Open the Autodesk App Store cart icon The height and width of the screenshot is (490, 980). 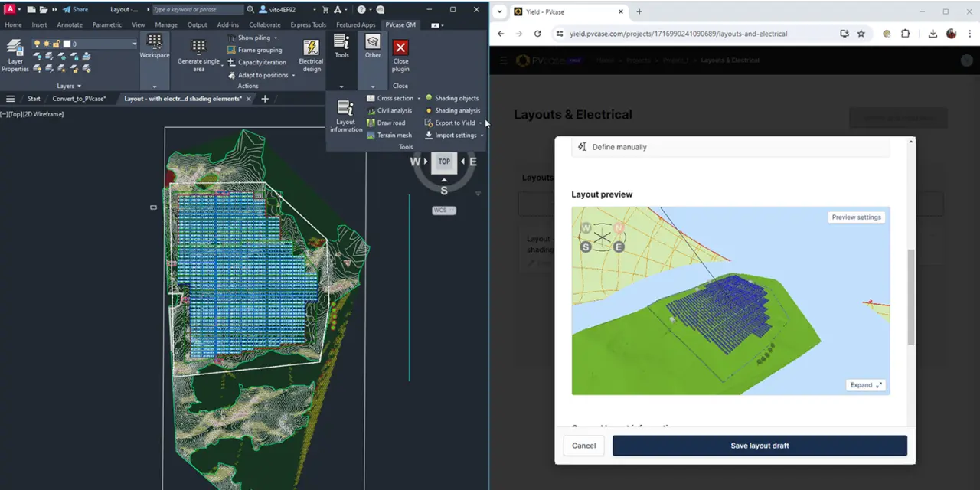pos(325,10)
